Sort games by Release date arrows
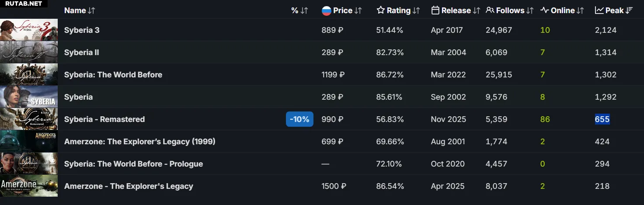This screenshot has width=644, height=205. click(477, 10)
